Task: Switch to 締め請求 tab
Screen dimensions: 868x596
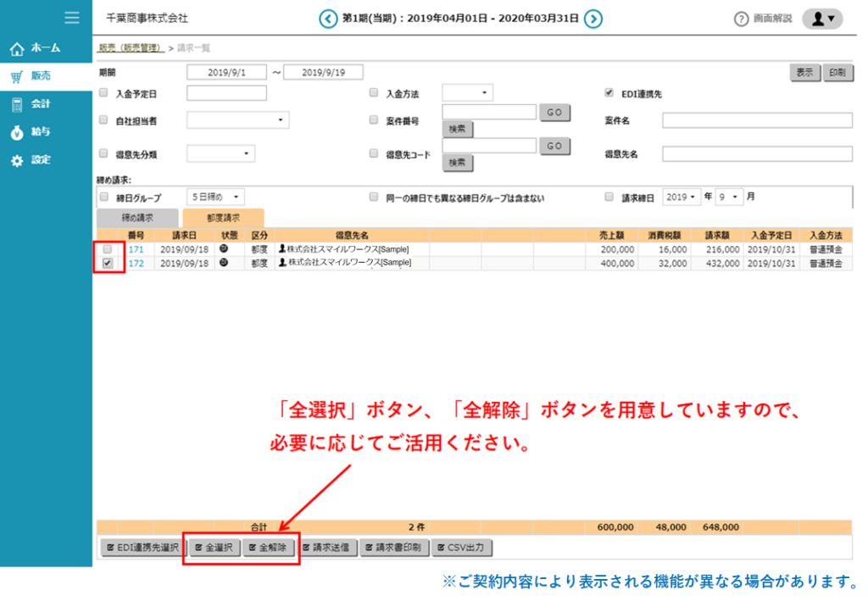Action: click(138, 218)
